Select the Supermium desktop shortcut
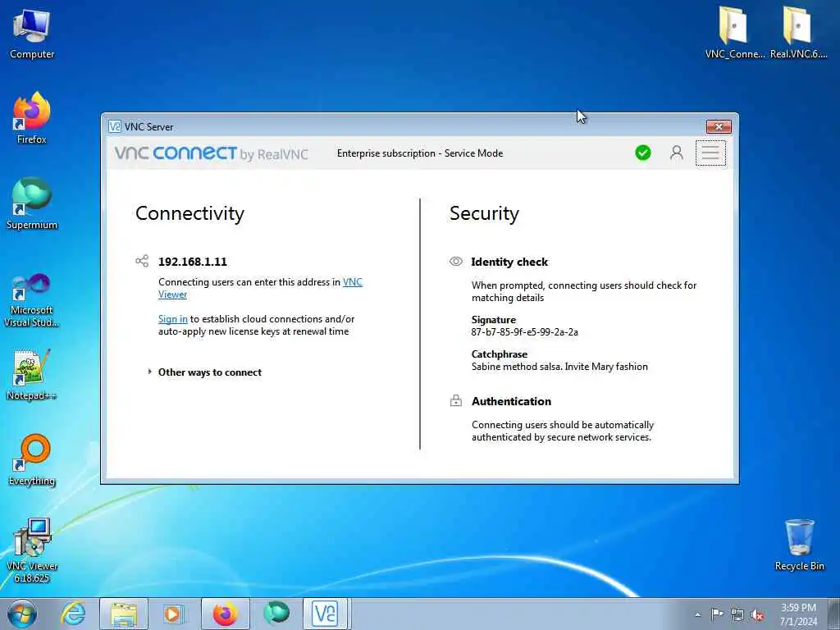 (32, 204)
